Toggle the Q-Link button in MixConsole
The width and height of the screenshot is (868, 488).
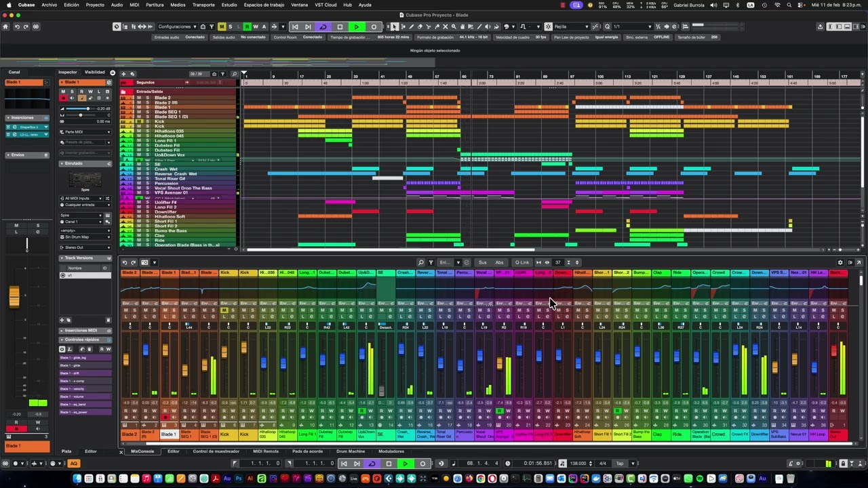click(521, 262)
